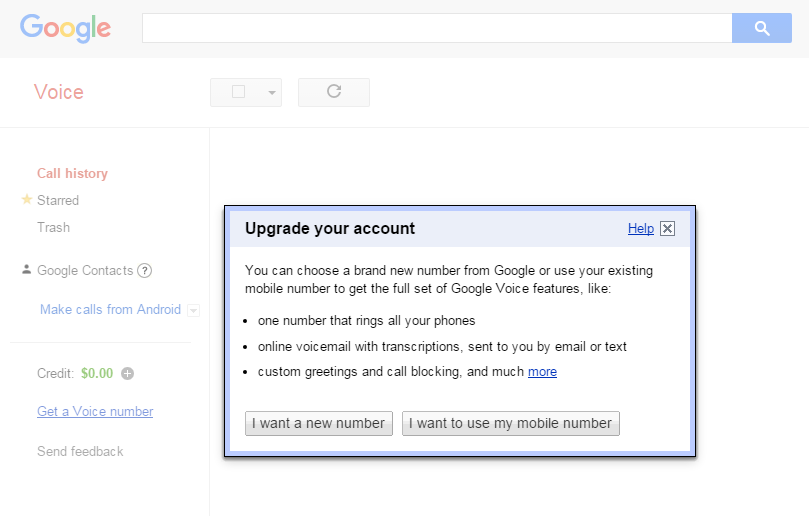
Task: Choose I want to use my mobile number
Action: pyautogui.click(x=510, y=423)
